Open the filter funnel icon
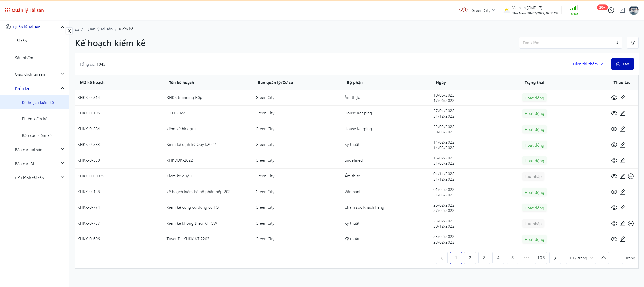Image resolution: width=644 pixels, height=287 pixels. [x=633, y=43]
